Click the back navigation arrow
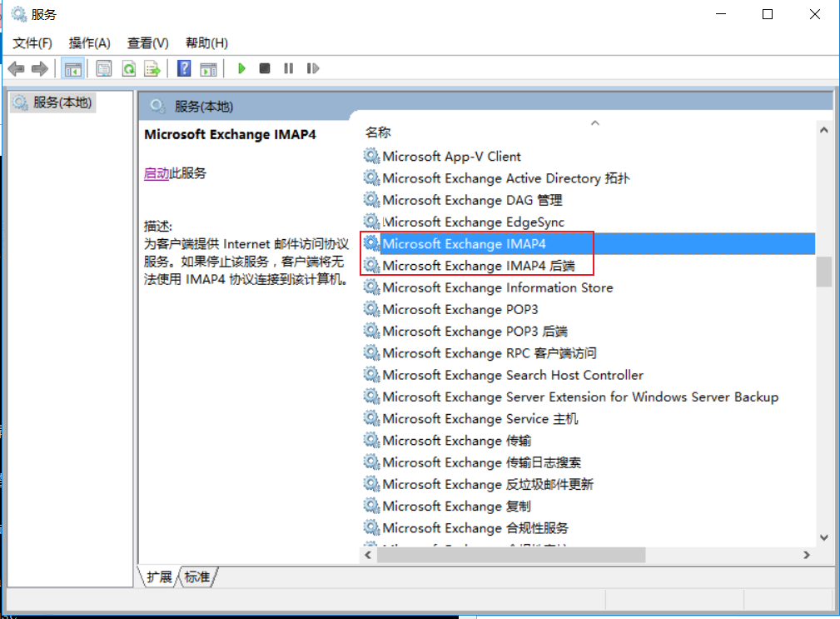Image resolution: width=840 pixels, height=619 pixels. pyautogui.click(x=15, y=68)
